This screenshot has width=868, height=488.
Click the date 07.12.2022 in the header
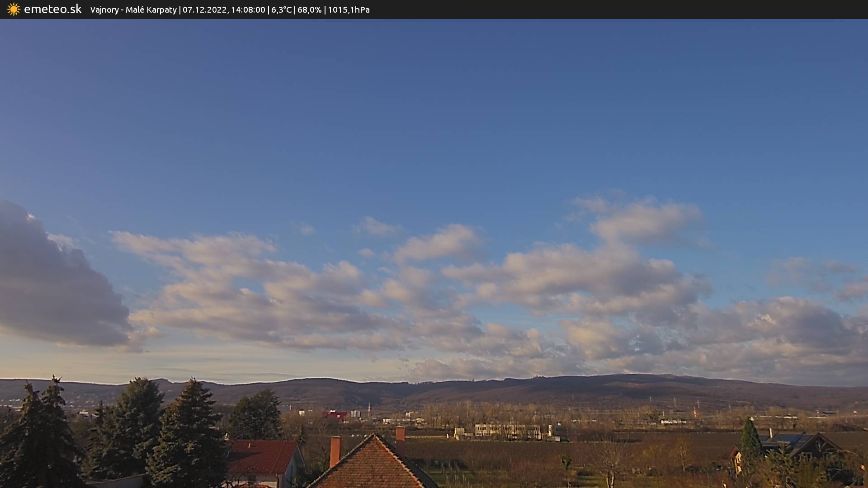205,10
